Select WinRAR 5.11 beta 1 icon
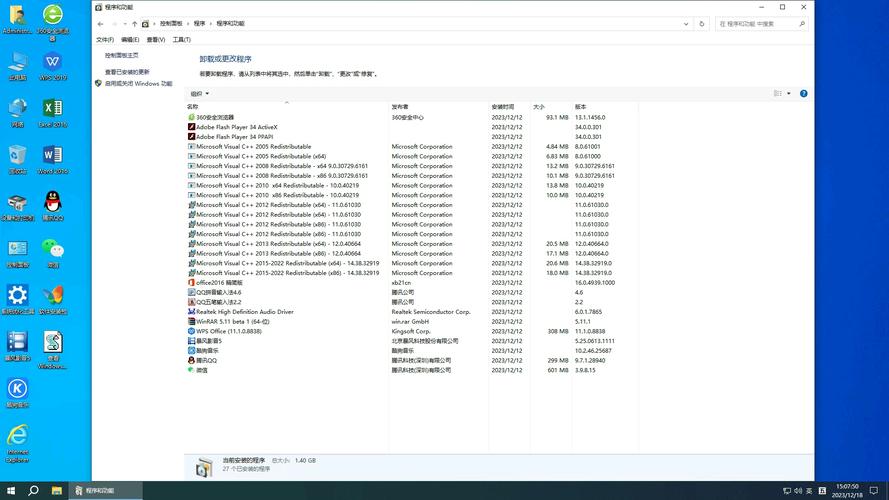The height and width of the screenshot is (500, 889). click(191, 321)
